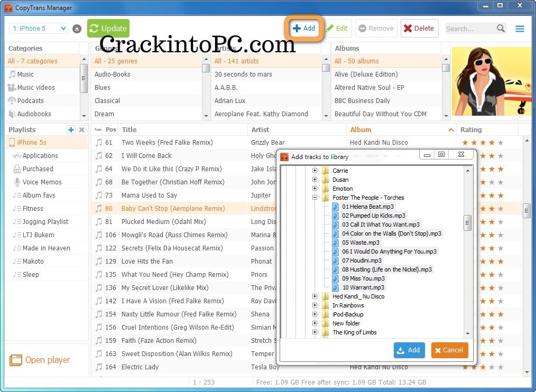Click the Add button in the toolbar
The width and height of the screenshot is (536, 392).
[x=304, y=29]
